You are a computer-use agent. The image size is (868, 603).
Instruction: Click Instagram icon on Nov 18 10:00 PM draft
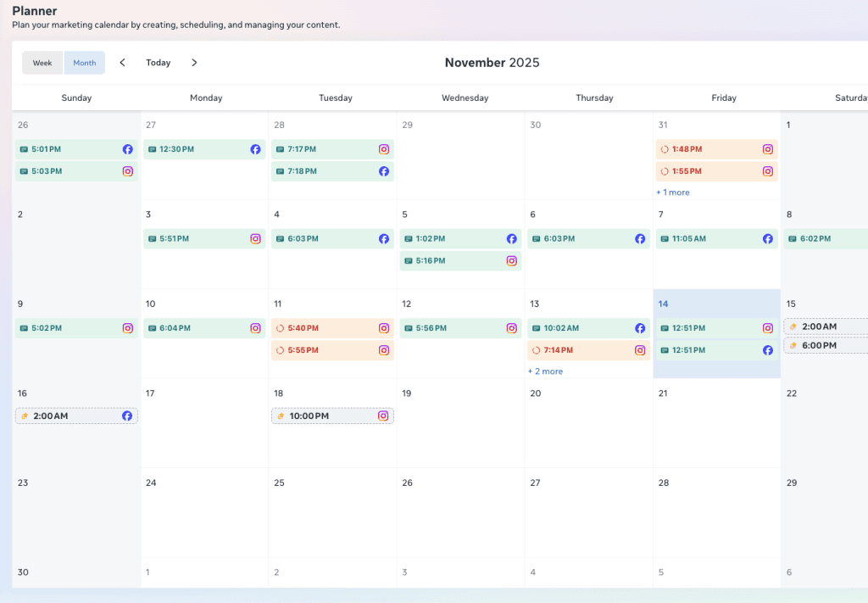383,416
